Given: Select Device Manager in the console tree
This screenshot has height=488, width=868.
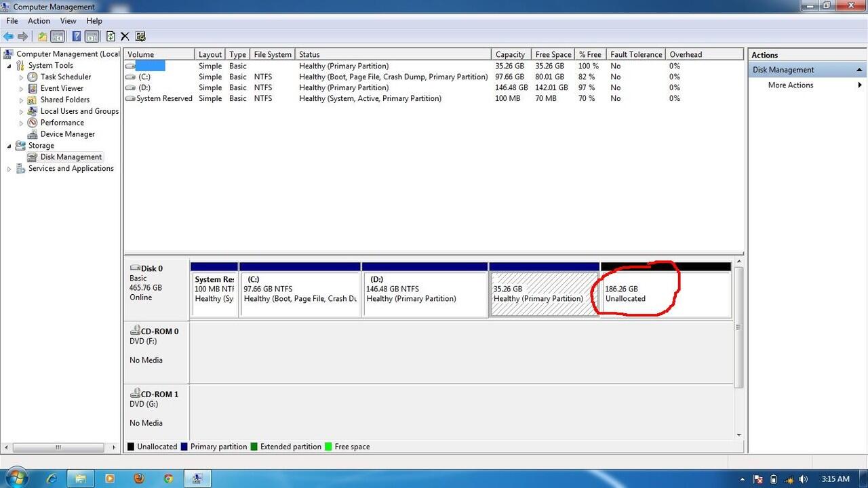Looking at the screenshot, I should (67, 134).
